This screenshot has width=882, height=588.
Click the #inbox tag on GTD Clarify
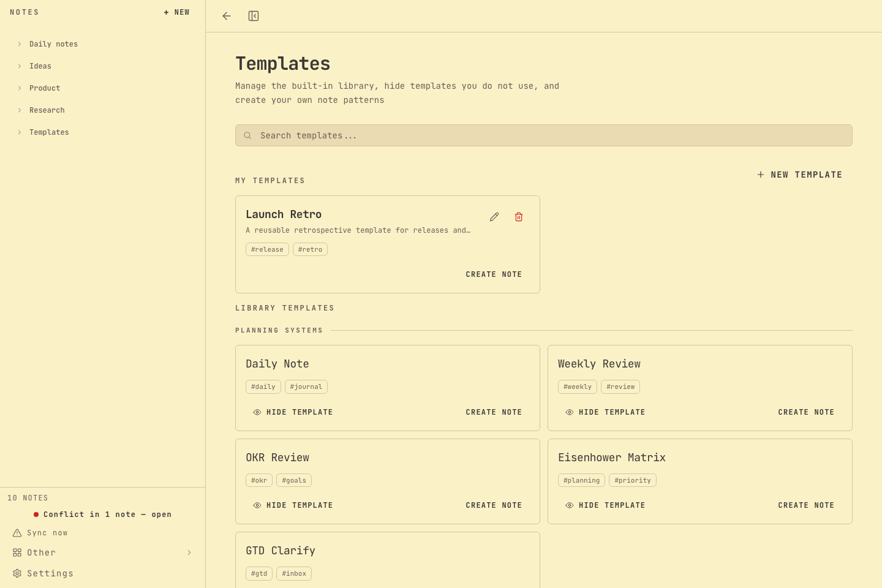coord(294,573)
